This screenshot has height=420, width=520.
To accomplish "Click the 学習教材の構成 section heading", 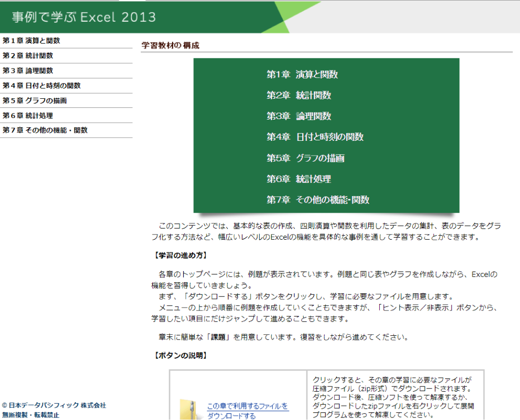I will tap(170, 46).
